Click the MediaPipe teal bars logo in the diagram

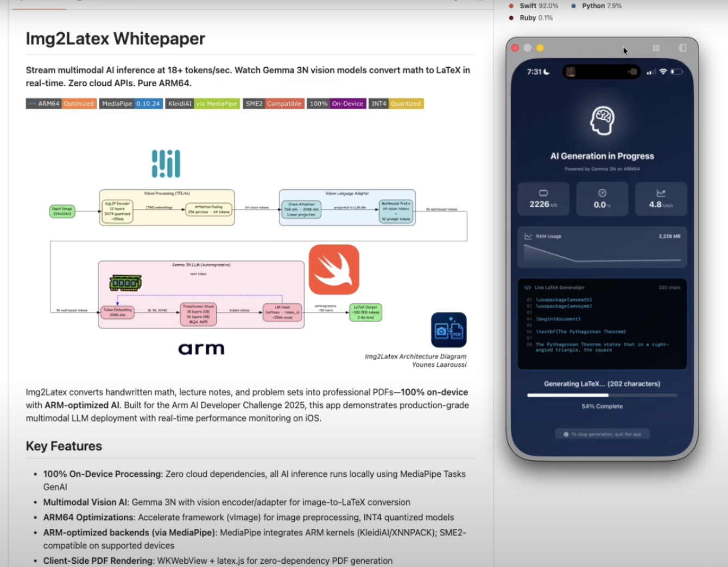[x=166, y=163]
